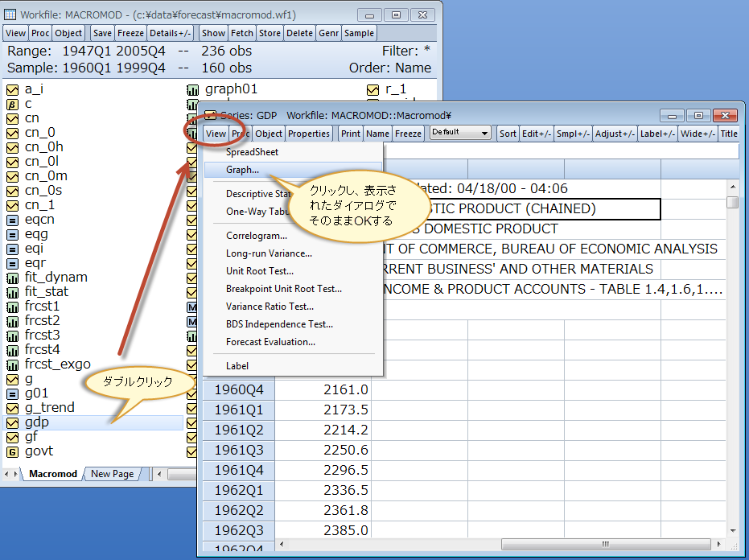
Task: Click the r_1 series icon
Action: 372,89
